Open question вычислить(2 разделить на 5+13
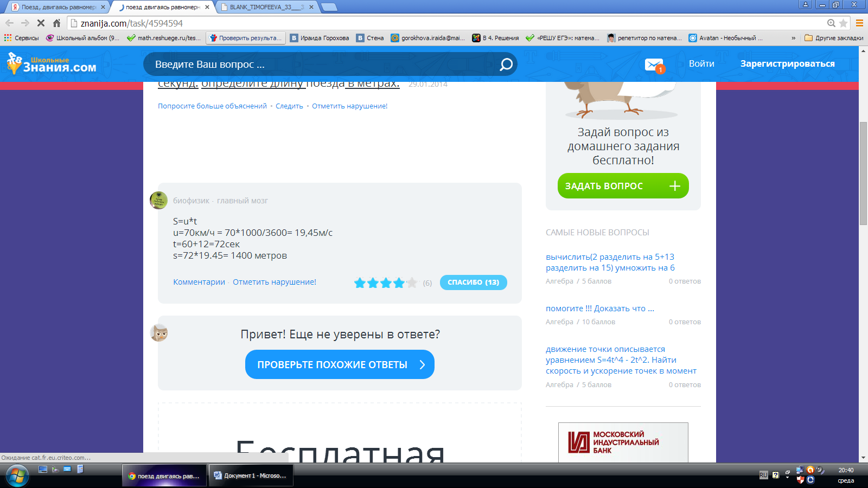The height and width of the screenshot is (488, 868). [610, 262]
